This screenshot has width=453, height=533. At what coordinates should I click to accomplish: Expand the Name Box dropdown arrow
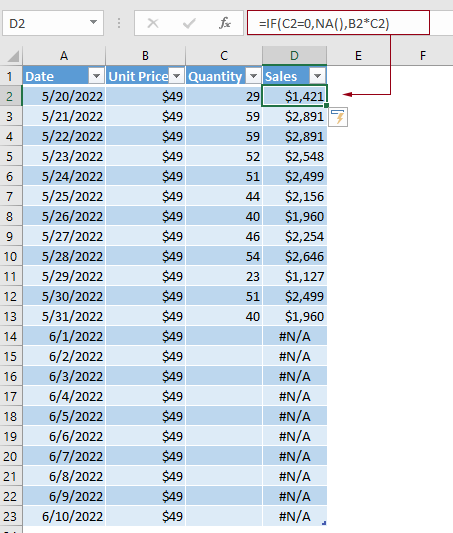click(93, 22)
